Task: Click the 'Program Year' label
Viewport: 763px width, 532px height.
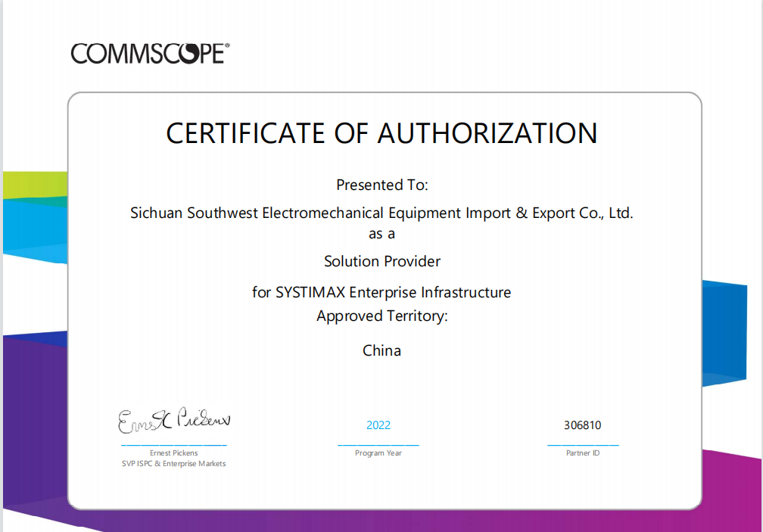Action: (378, 453)
